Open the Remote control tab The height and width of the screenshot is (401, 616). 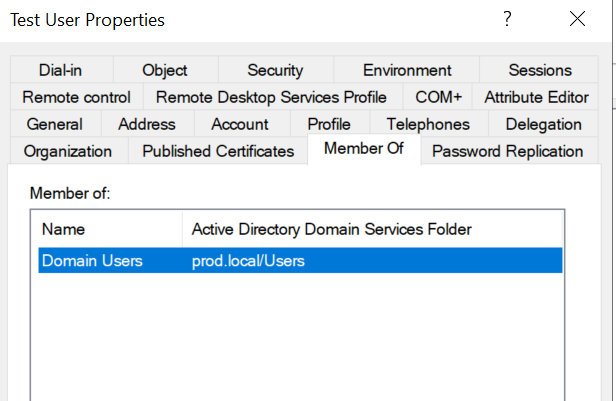(x=76, y=97)
